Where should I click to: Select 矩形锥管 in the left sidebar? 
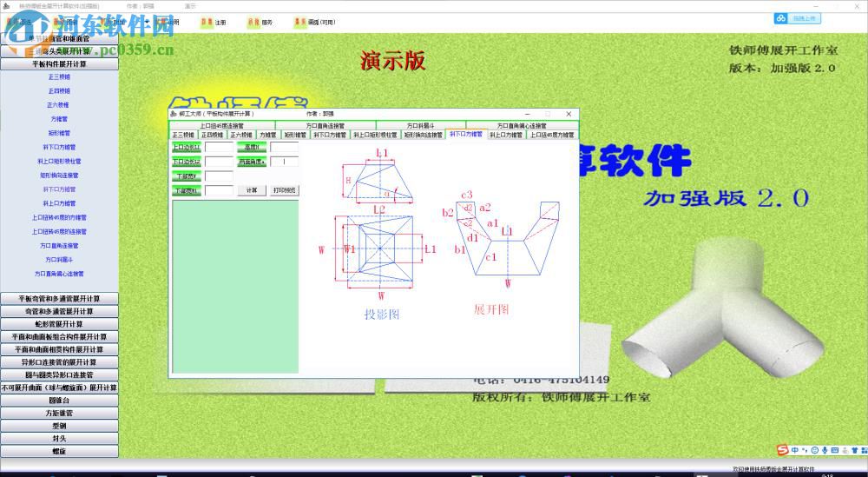click(59, 133)
